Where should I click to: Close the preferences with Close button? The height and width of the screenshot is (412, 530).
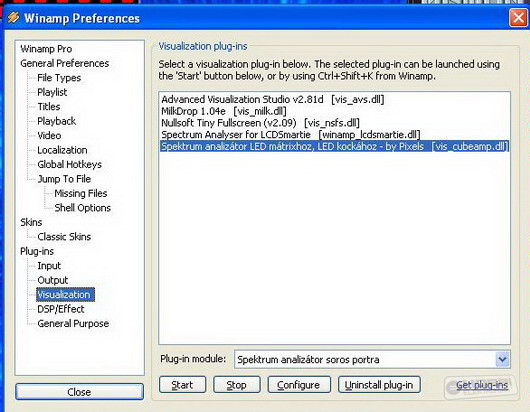tap(79, 392)
